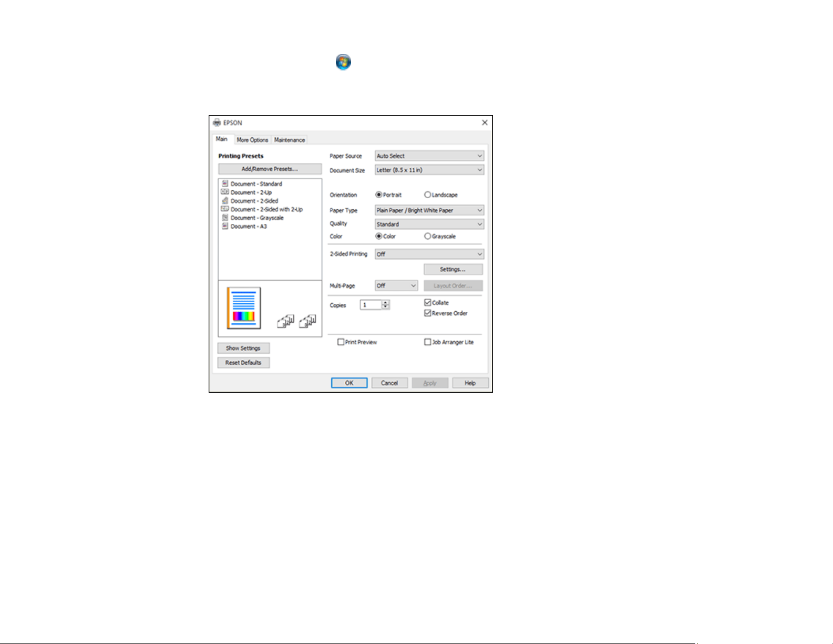The width and height of the screenshot is (833, 644).
Task: Click the first collate stack icon
Action: click(285, 321)
